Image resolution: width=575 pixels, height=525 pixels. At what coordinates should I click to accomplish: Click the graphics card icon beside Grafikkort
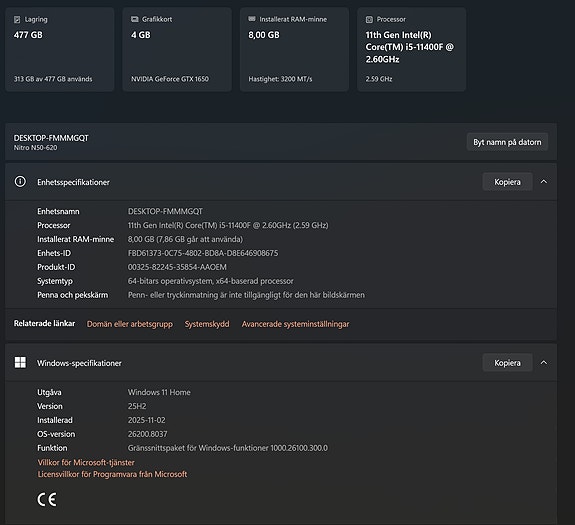(135, 19)
